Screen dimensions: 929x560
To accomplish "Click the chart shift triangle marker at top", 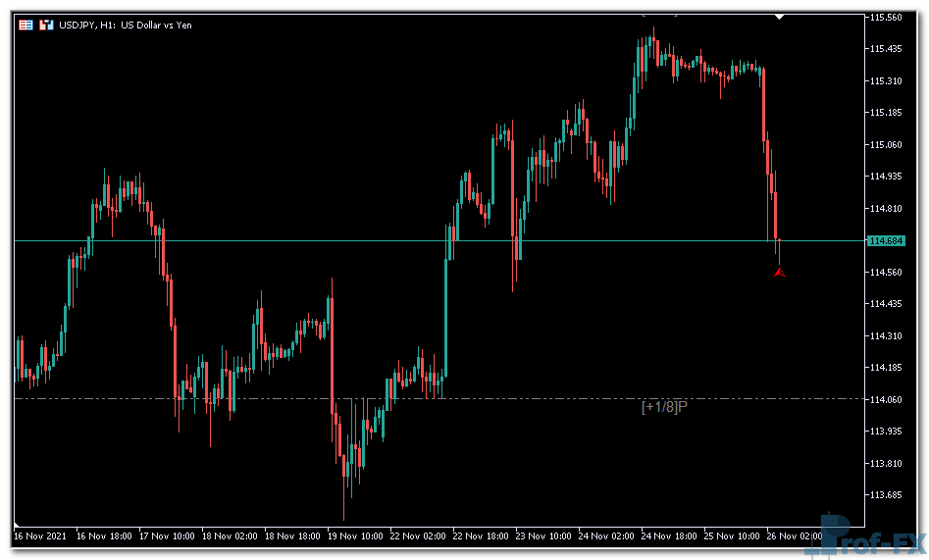I will (x=779, y=17).
